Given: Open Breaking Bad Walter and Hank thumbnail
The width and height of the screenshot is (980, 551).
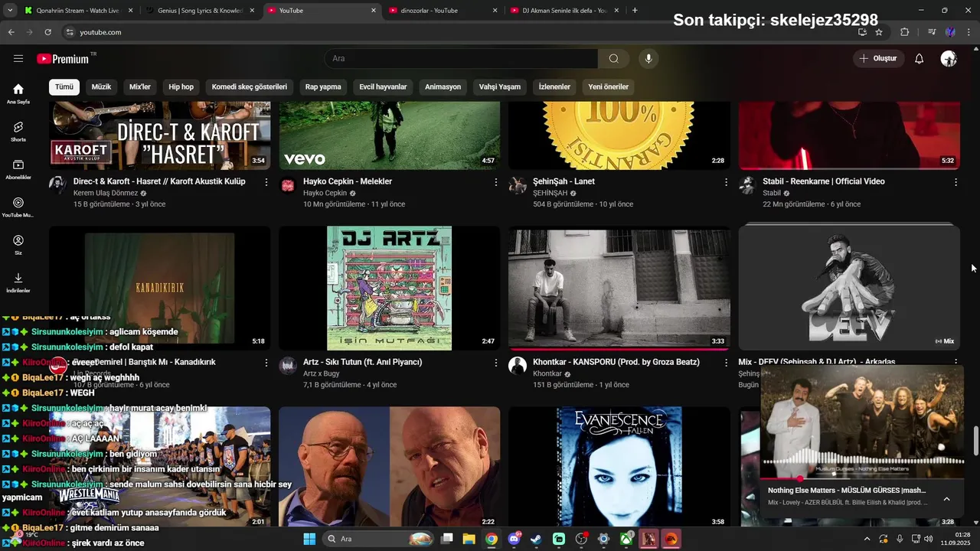Looking at the screenshot, I should [389, 467].
